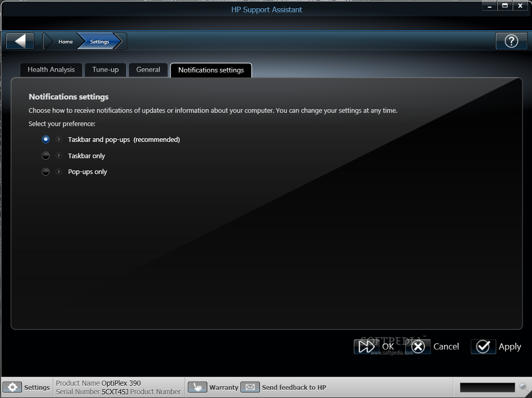Expand details arrow beside Pop-ups only
The image size is (532, 398).
59,171
